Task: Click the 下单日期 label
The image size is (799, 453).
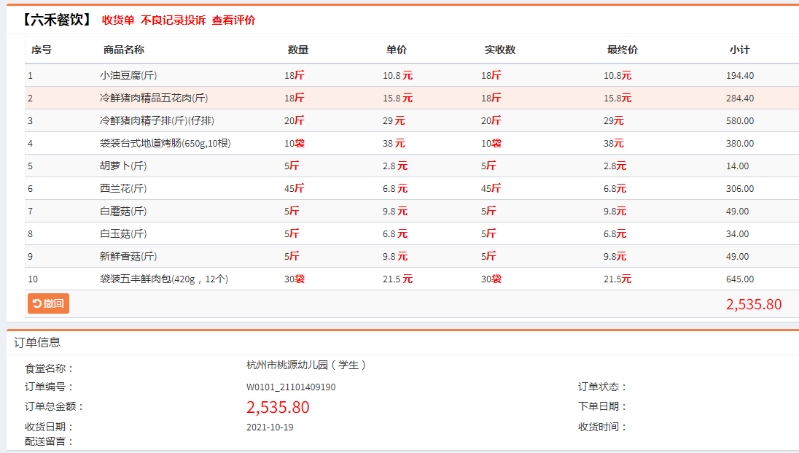Action: pos(602,407)
